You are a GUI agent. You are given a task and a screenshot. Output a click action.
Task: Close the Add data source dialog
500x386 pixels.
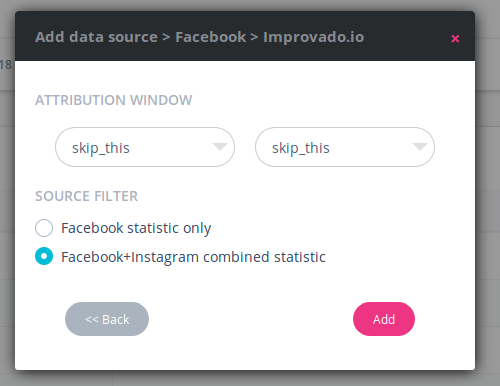point(455,39)
